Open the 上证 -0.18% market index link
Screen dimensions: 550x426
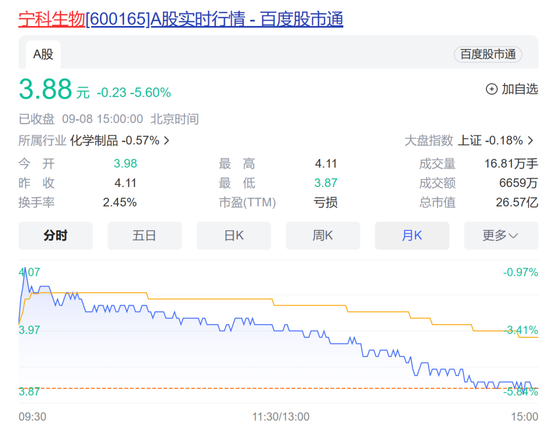point(490,141)
